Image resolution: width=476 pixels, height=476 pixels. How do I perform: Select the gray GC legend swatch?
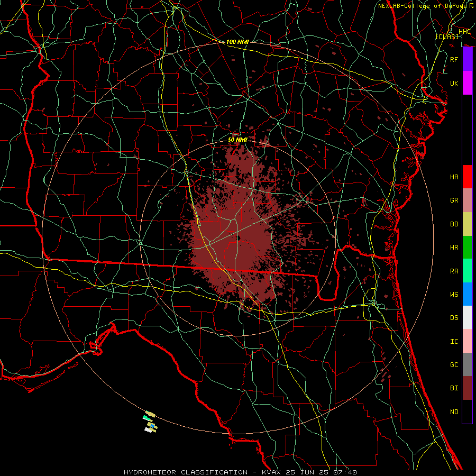click(x=467, y=364)
